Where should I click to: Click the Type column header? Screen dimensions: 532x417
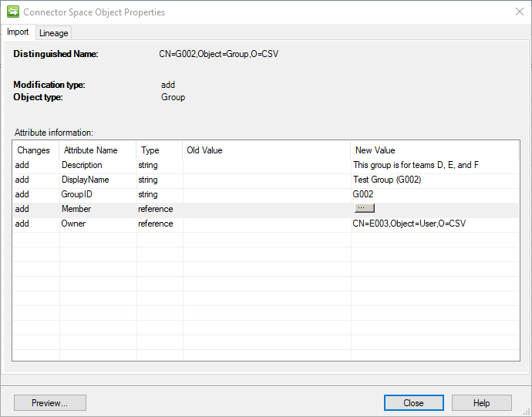(x=160, y=150)
